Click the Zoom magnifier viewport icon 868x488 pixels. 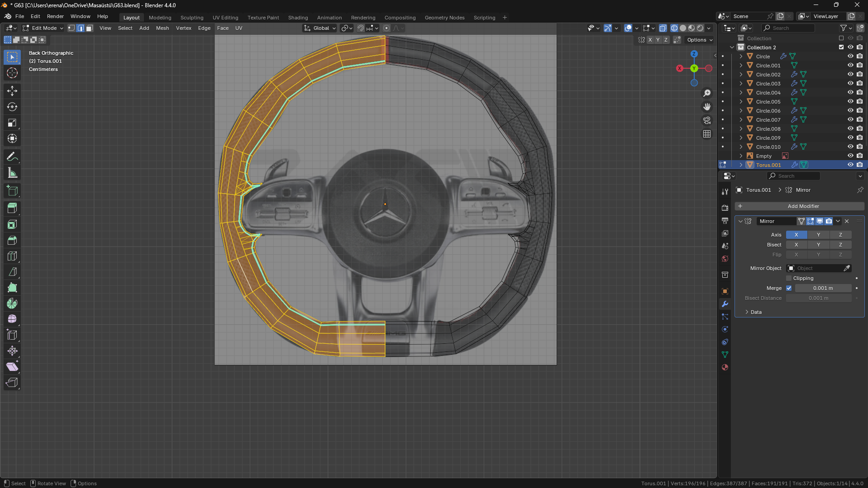tap(707, 93)
